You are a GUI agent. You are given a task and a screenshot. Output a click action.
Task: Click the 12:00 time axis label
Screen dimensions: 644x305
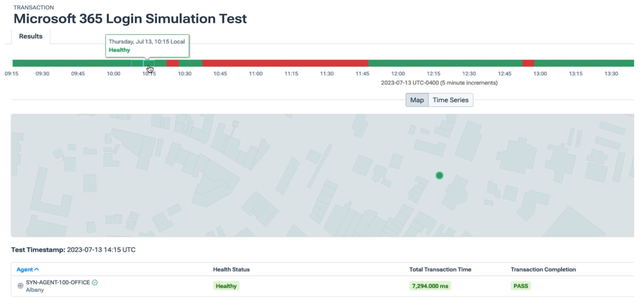coord(398,74)
